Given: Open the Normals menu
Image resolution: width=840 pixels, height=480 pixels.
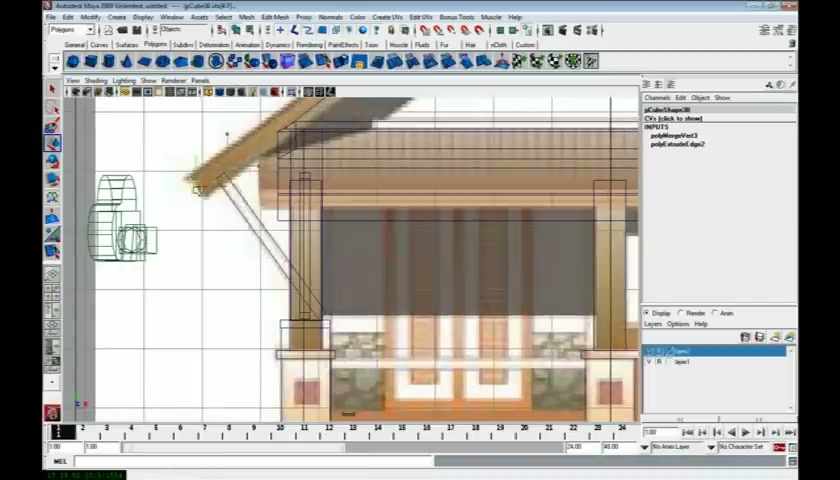Looking at the screenshot, I should [331, 17].
